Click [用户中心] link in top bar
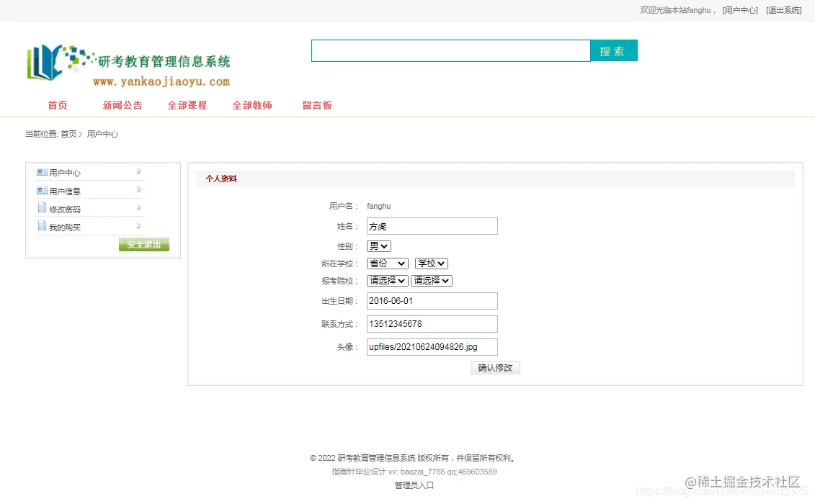This screenshot has width=815, height=504. tap(740, 10)
